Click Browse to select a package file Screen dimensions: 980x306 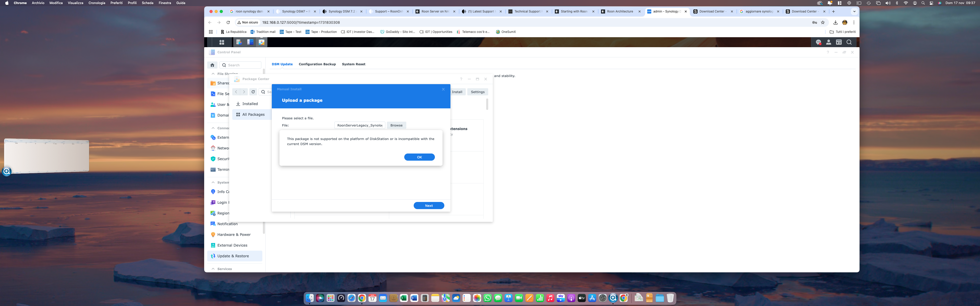pos(396,125)
